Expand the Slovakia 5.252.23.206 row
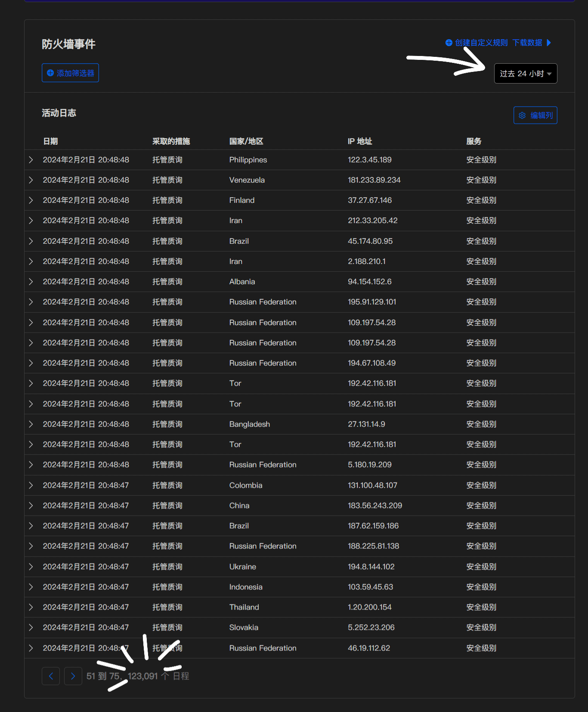Image resolution: width=588 pixels, height=712 pixels. [31, 628]
